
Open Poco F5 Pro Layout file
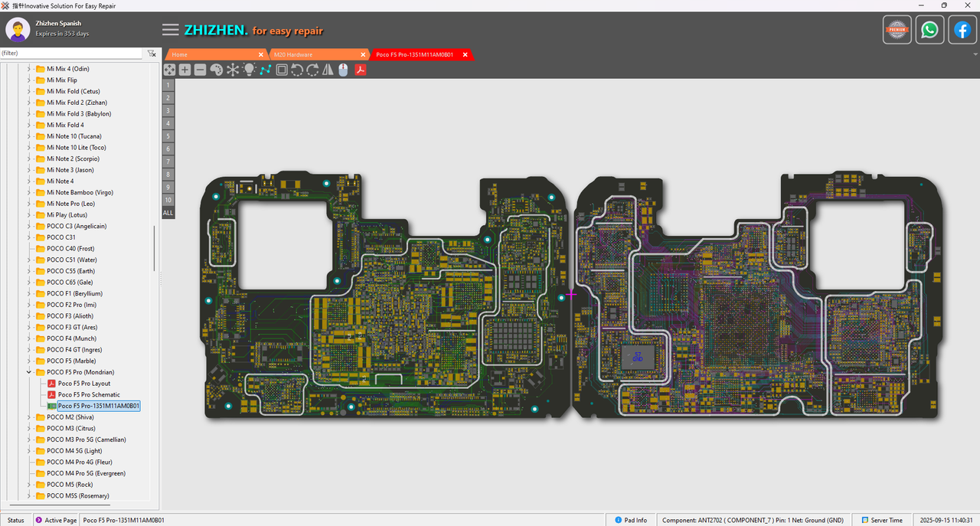[84, 384]
